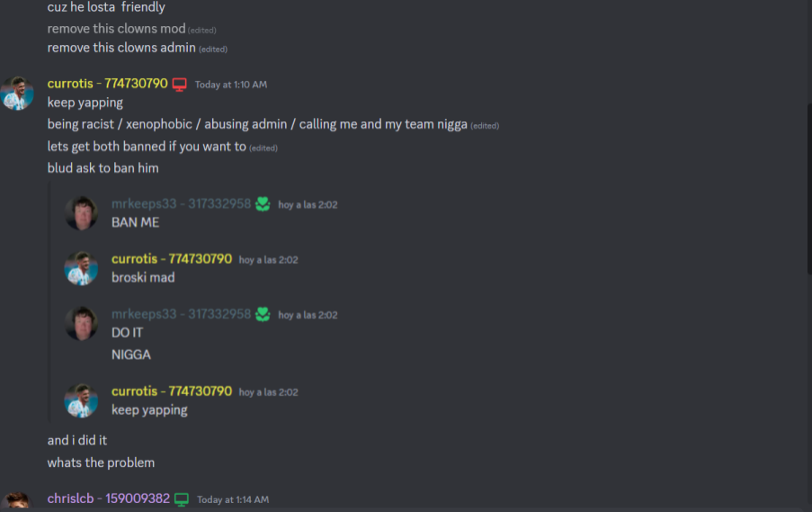
Task: Open the chrislcb avatar at the bottom
Action: point(17,501)
